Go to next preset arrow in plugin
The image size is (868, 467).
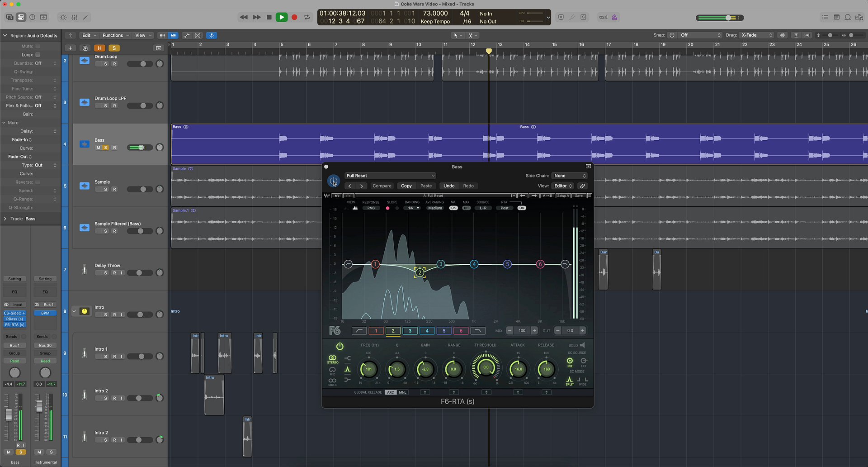point(361,186)
